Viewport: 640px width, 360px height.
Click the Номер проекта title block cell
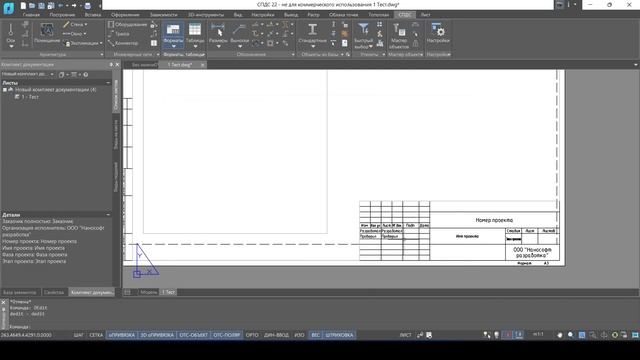494,220
